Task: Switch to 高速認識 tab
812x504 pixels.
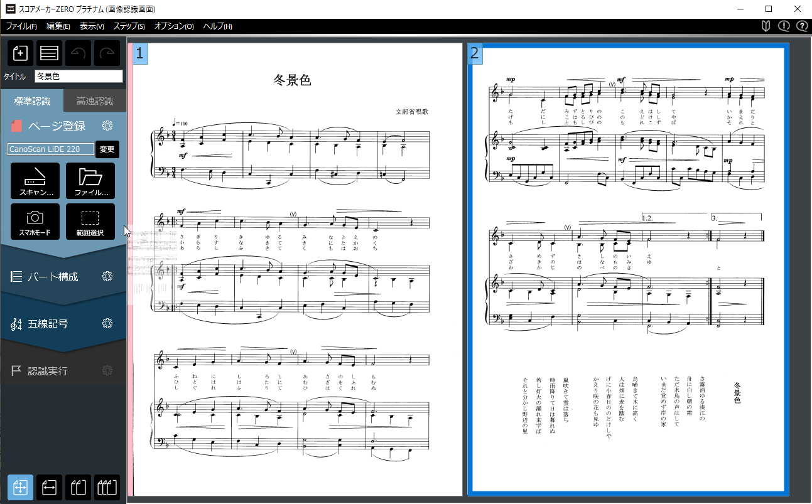Action: [x=95, y=101]
